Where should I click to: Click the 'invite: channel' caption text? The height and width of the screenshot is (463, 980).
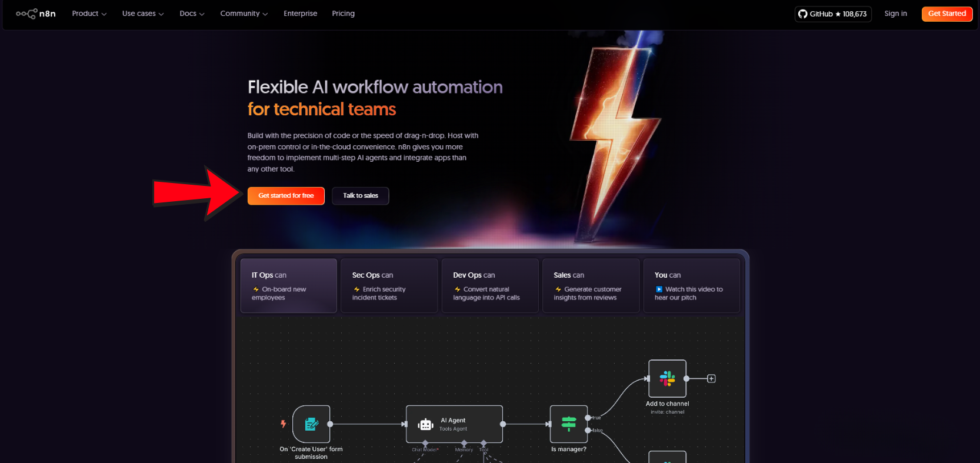667,412
